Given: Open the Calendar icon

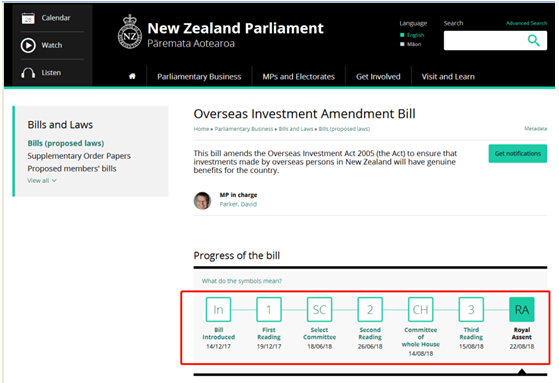Looking at the screenshot, I should pyautogui.click(x=28, y=18).
